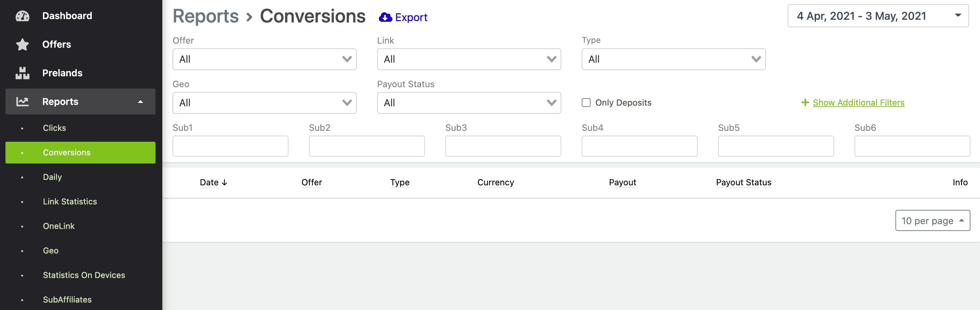Sort by the Type column header

point(400,182)
